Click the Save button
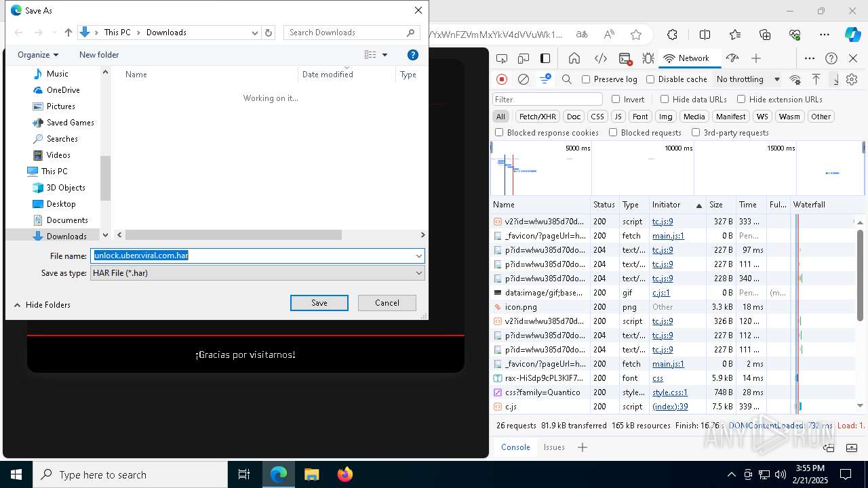Viewport: 868px width, 488px height. (x=319, y=303)
